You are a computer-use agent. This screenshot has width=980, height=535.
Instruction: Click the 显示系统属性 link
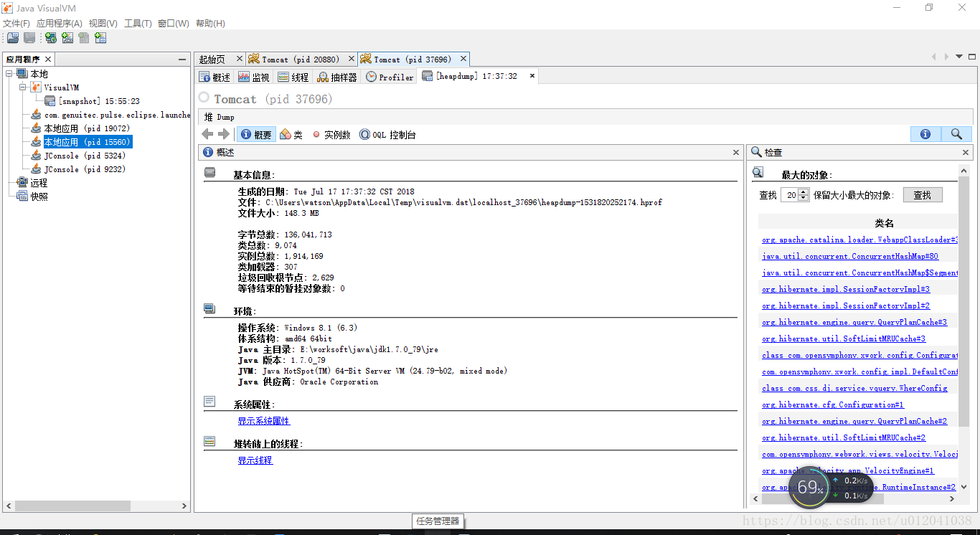[x=264, y=421]
